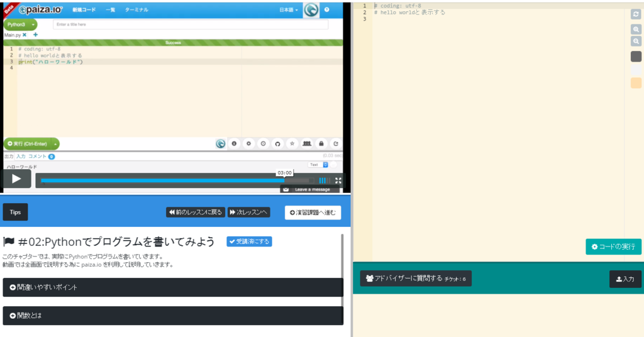Click the group share icon in toolbar
Image resolution: width=644 pixels, height=337 pixels.
[307, 144]
